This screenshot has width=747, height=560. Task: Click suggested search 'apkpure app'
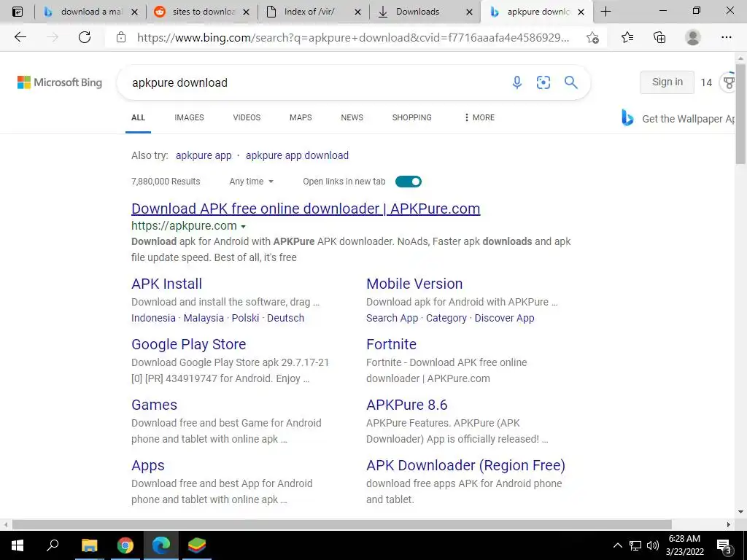pos(204,155)
